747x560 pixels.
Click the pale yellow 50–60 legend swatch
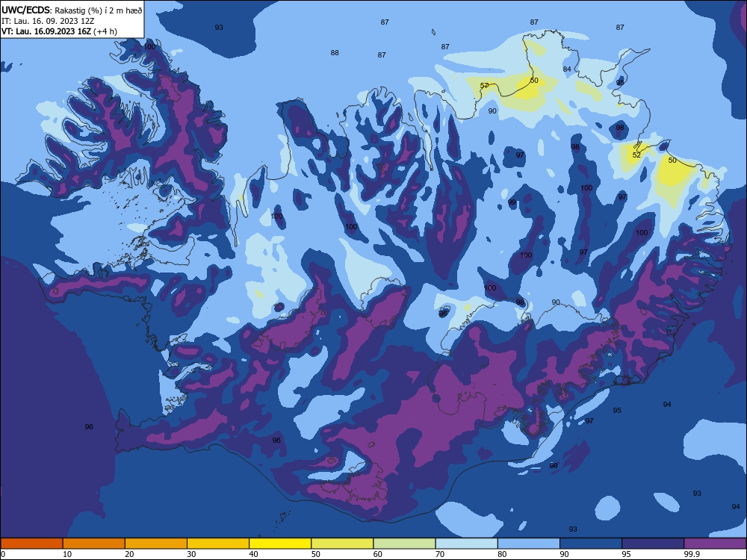(x=342, y=544)
